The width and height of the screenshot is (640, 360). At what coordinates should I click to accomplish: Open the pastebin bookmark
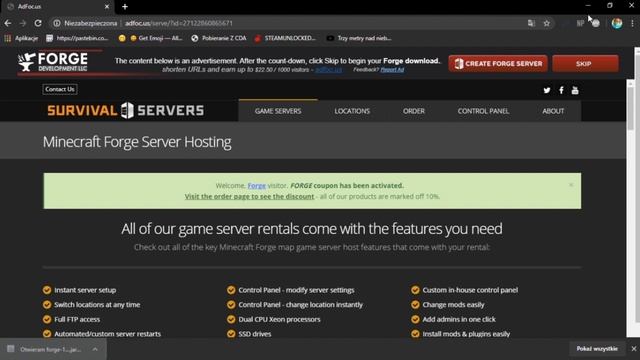78,38
